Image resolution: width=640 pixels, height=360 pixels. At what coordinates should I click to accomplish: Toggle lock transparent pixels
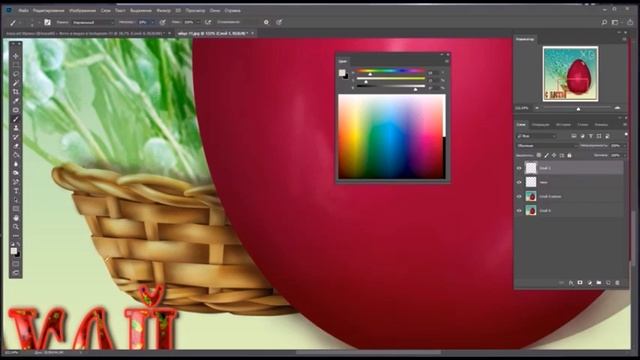[x=539, y=156]
